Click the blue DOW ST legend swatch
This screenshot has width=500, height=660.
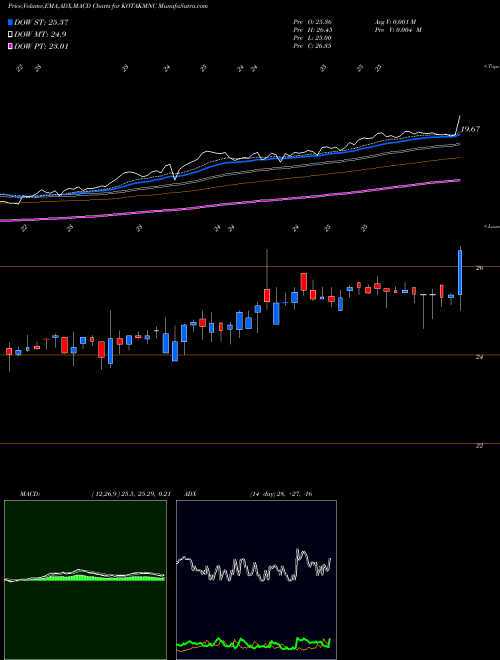pos(10,22)
